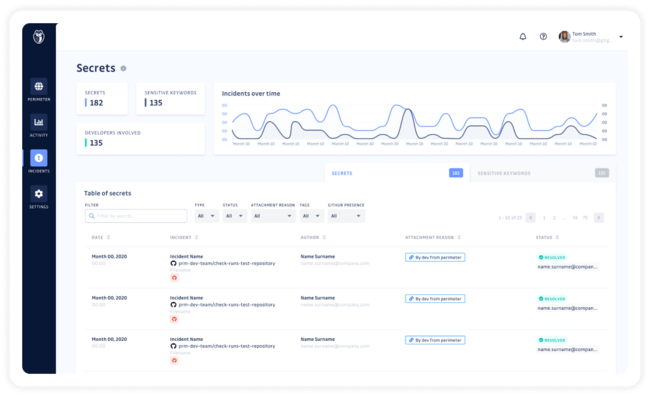Open the Attachment Reason dropdown
Viewport: 650px width, 396px height.
tap(273, 216)
